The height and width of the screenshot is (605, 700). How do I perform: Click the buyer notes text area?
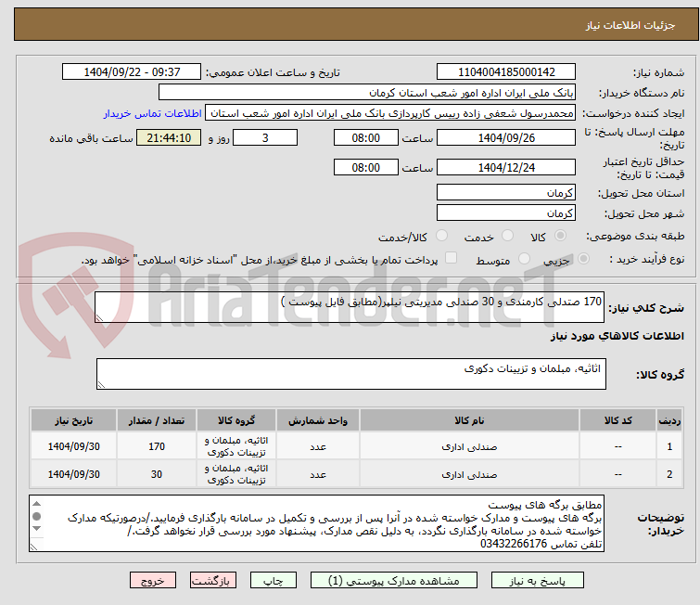316,523
